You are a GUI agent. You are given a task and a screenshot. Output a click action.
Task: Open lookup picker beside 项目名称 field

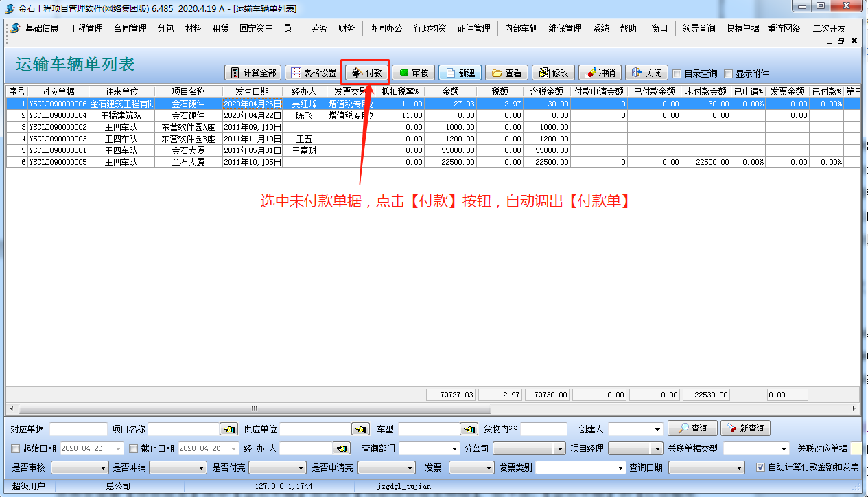(228, 429)
